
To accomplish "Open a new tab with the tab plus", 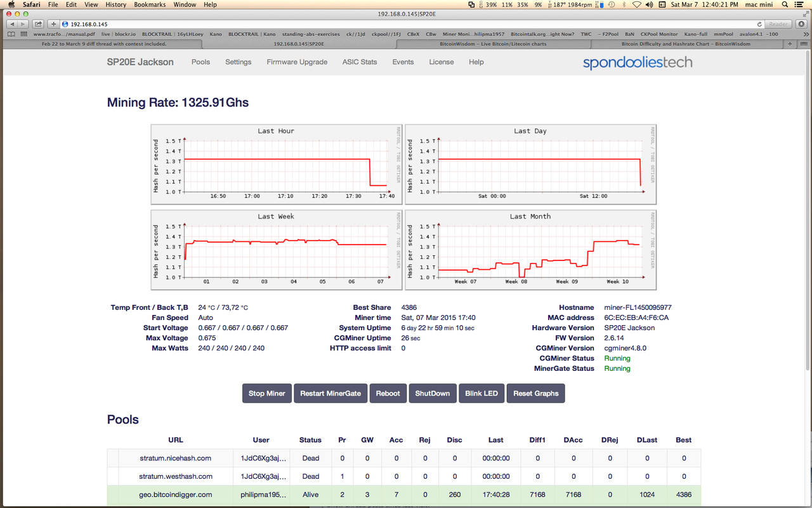I will (790, 44).
